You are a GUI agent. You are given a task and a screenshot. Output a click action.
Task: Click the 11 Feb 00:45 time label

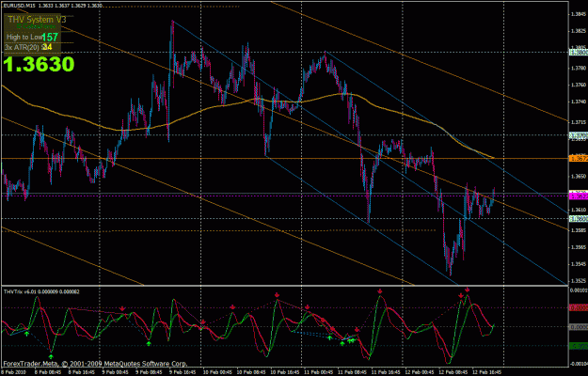316,372
